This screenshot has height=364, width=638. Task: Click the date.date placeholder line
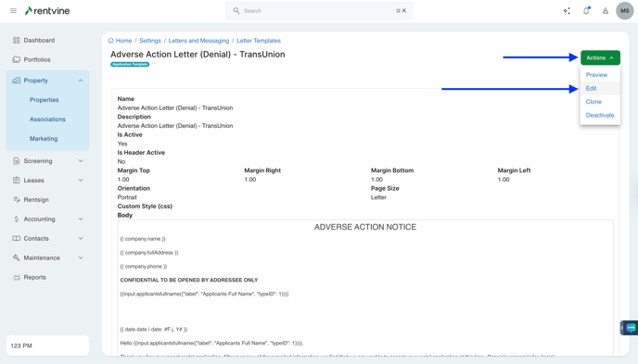pyautogui.click(x=154, y=330)
